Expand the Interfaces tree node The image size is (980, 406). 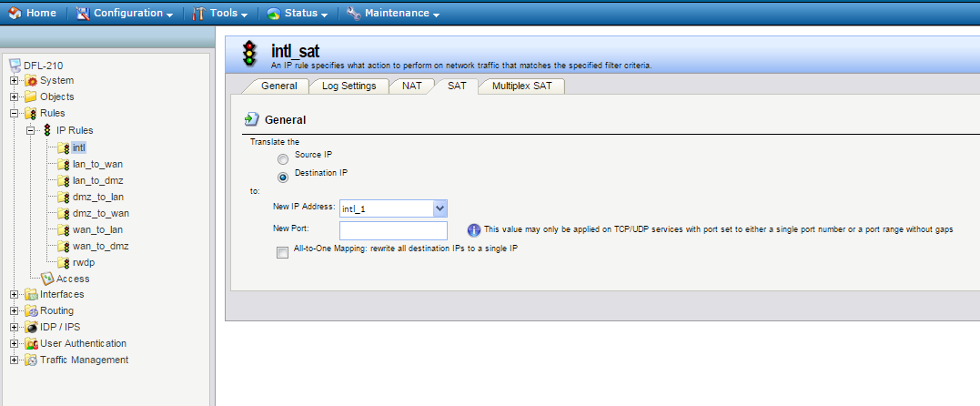pyautogui.click(x=15, y=295)
